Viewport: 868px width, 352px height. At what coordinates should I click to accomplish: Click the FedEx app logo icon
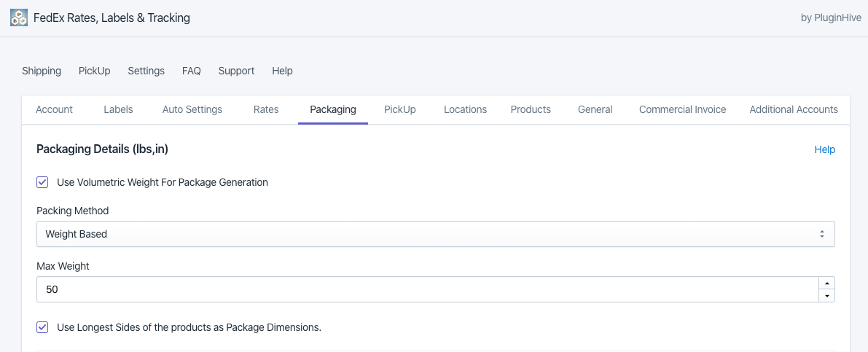pos(19,17)
